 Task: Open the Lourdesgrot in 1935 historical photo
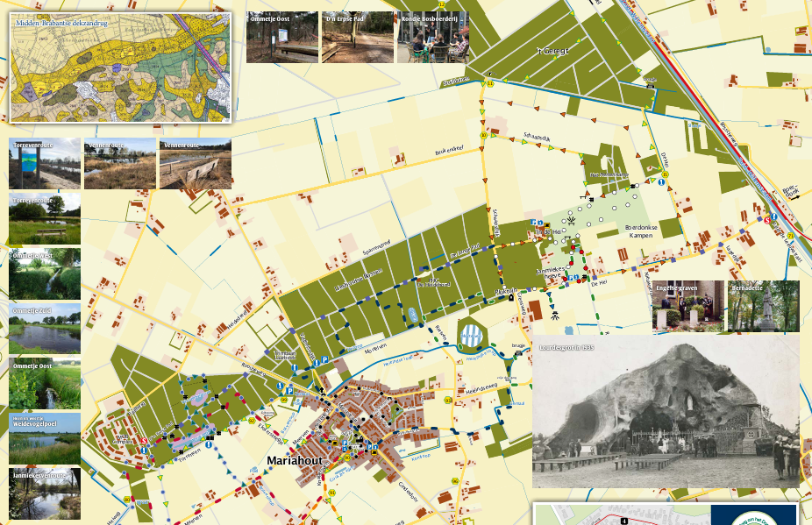[x=666, y=410]
